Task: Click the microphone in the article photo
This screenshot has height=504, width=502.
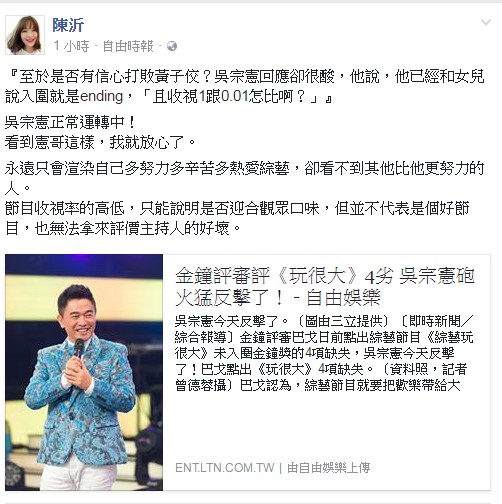Action: 79,348
